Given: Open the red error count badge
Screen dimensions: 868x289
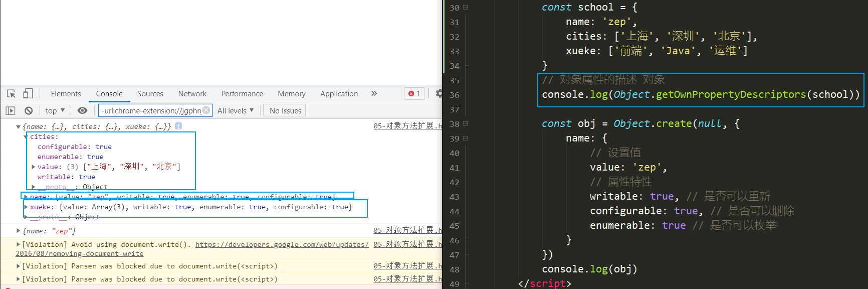Looking at the screenshot, I should (414, 94).
